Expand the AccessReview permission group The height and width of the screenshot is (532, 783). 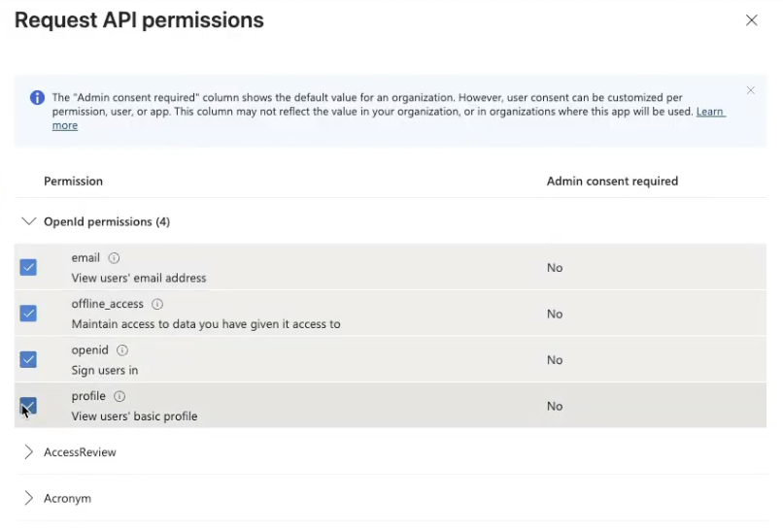pyautogui.click(x=28, y=452)
